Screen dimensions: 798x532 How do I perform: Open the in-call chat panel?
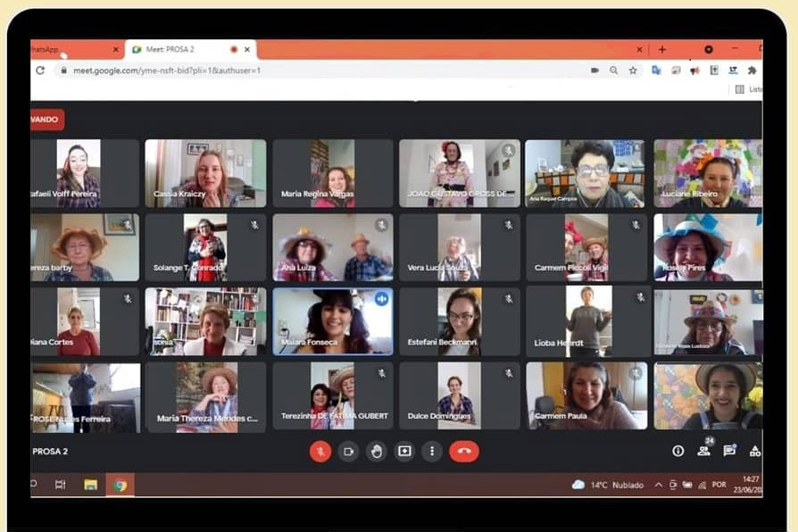click(x=729, y=450)
